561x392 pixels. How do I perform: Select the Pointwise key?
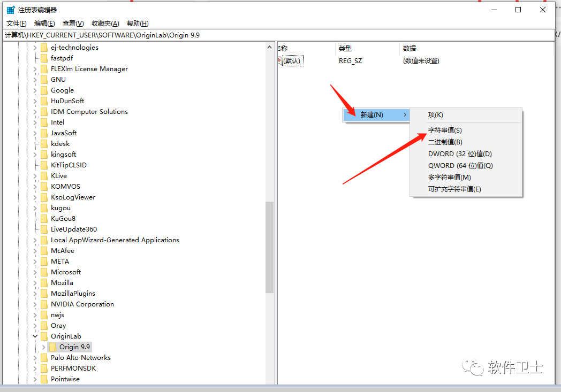coord(65,379)
